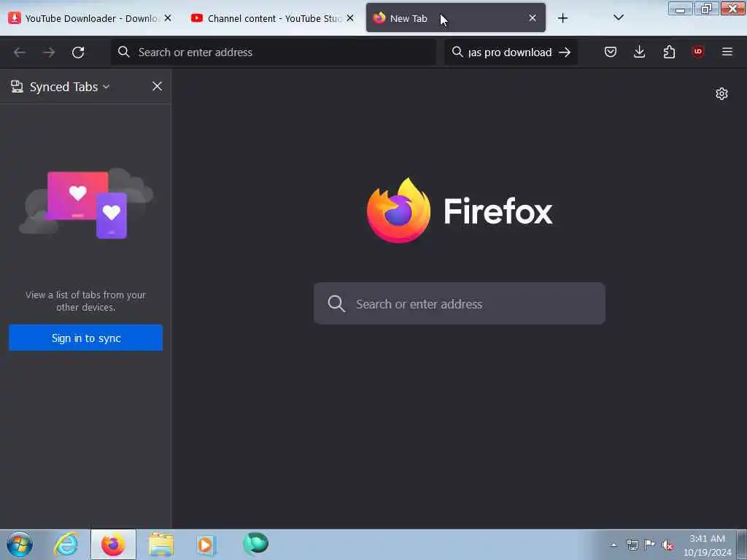The image size is (747, 560).
Task: Open the green round taskbar app
Action: click(x=255, y=544)
